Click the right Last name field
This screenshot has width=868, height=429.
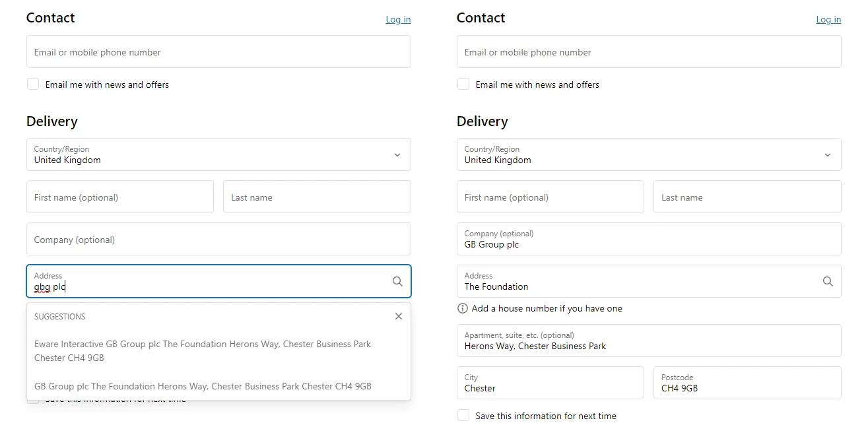pos(747,197)
